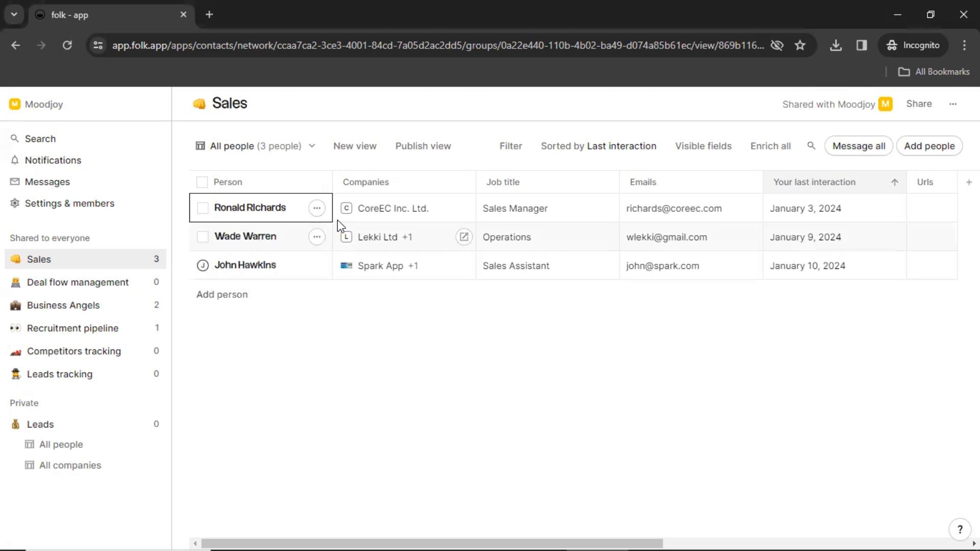Image resolution: width=980 pixels, height=551 pixels.
Task: Select the Sales group in sidebar
Action: 39,259
